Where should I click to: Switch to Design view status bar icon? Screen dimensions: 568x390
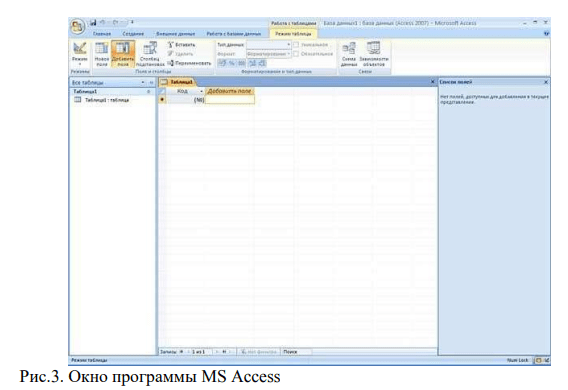point(546,360)
